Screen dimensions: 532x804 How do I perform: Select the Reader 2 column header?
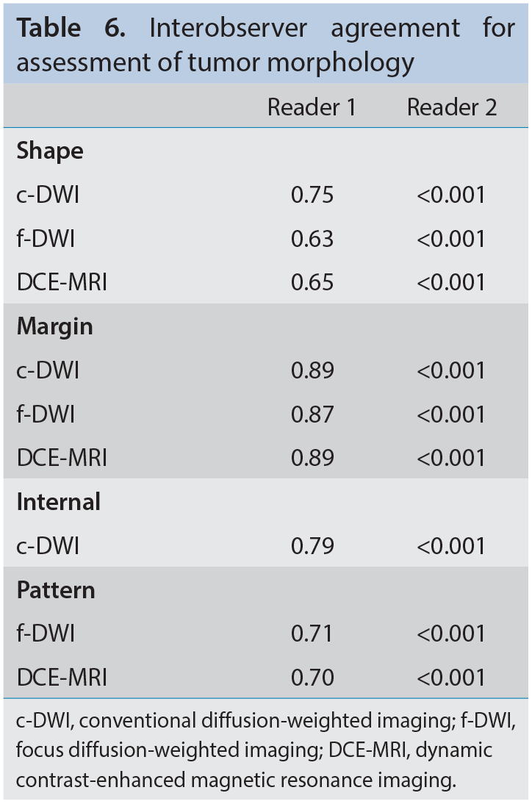[451, 107]
